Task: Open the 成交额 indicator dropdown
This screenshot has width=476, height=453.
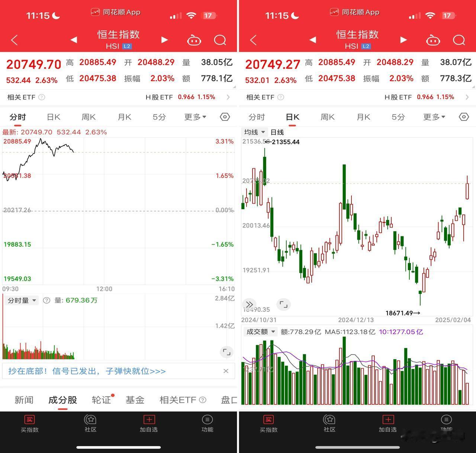Action: tap(261, 332)
